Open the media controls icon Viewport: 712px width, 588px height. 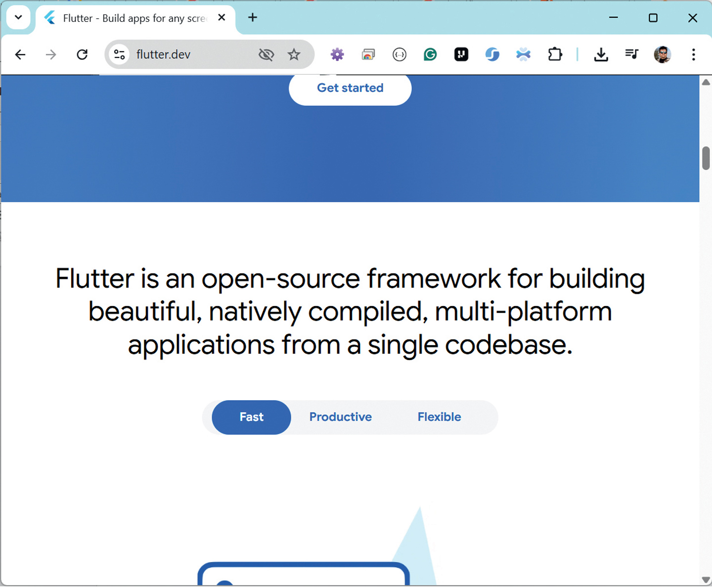tap(632, 53)
